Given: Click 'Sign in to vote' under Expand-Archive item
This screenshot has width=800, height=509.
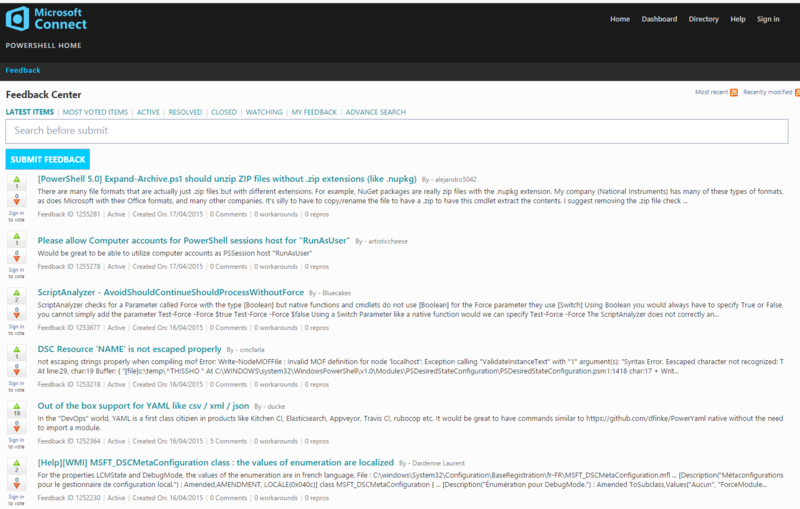Looking at the screenshot, I should pos(16,216).
